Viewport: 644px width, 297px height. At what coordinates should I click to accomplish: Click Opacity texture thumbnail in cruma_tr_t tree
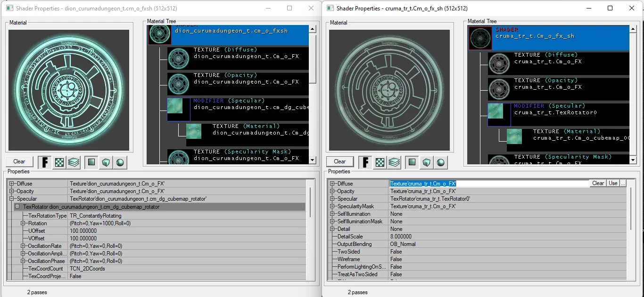499,89
